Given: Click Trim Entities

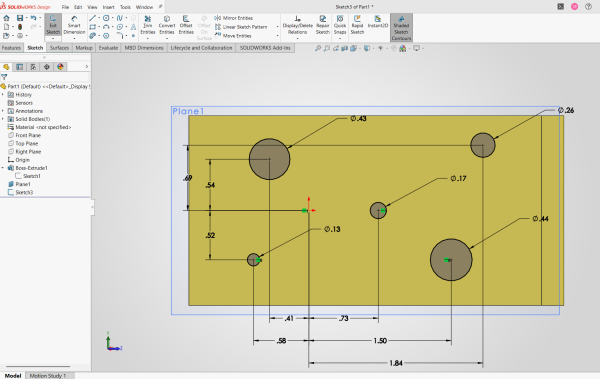Looking at the screenshot, I should 147,25.
